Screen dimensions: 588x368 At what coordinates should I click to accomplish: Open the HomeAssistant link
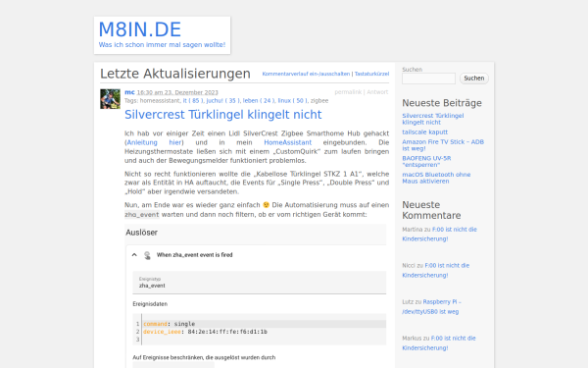click(287, 142)
